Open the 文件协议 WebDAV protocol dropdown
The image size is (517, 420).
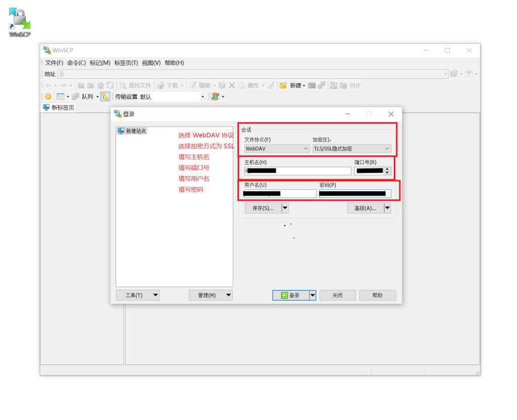tap(277, 148)
